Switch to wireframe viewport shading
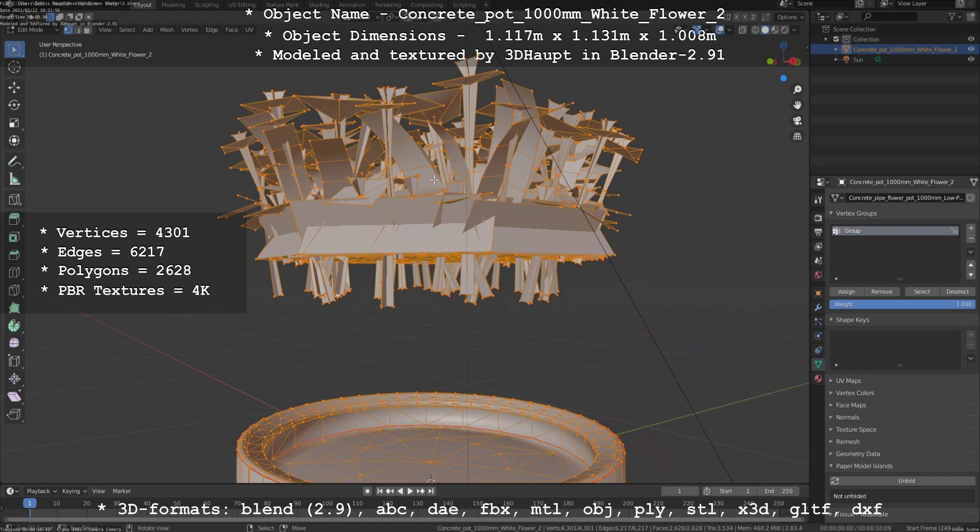The image size is (980, 532). 756,30
